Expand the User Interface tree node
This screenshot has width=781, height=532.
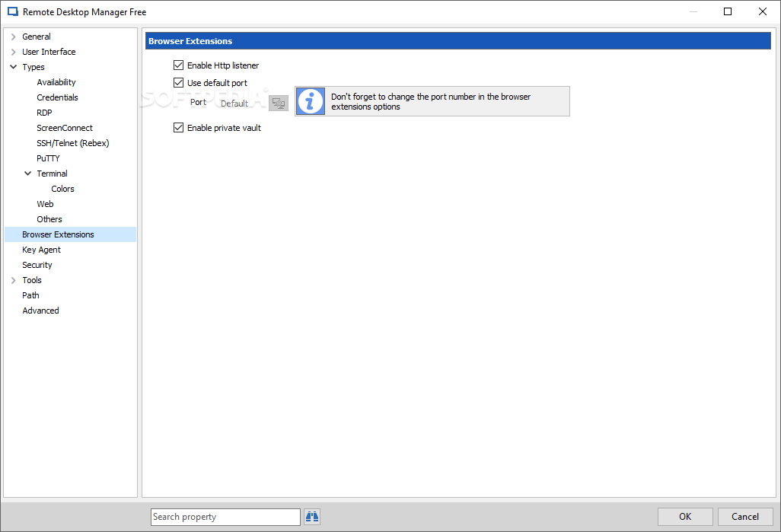(x=14, y=52)
